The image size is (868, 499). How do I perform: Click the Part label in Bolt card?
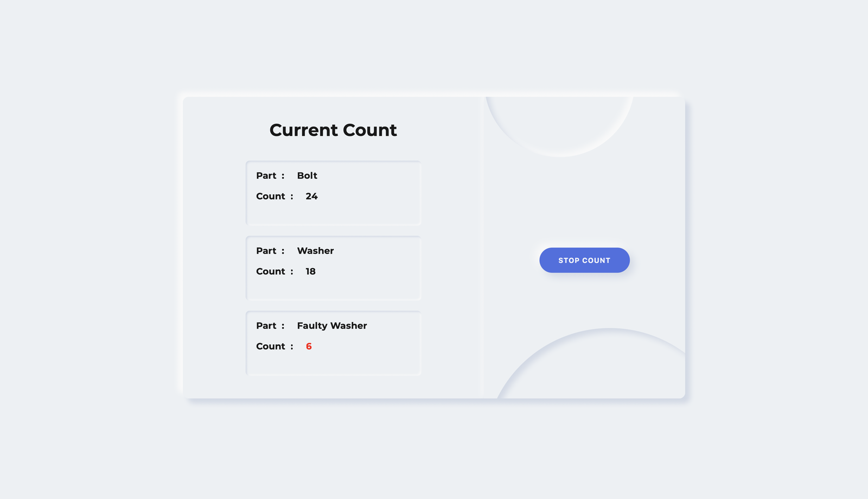point(266,175)
